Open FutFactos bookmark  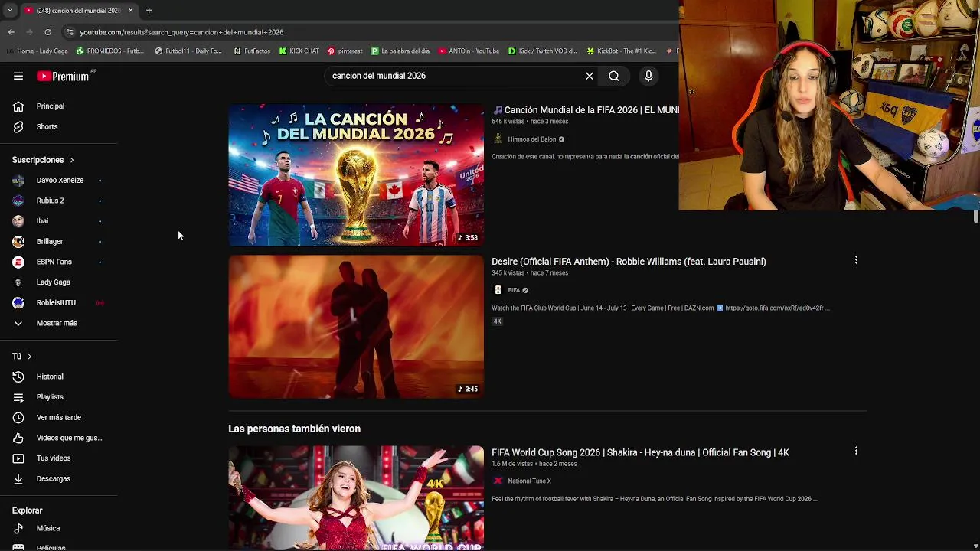252,51
